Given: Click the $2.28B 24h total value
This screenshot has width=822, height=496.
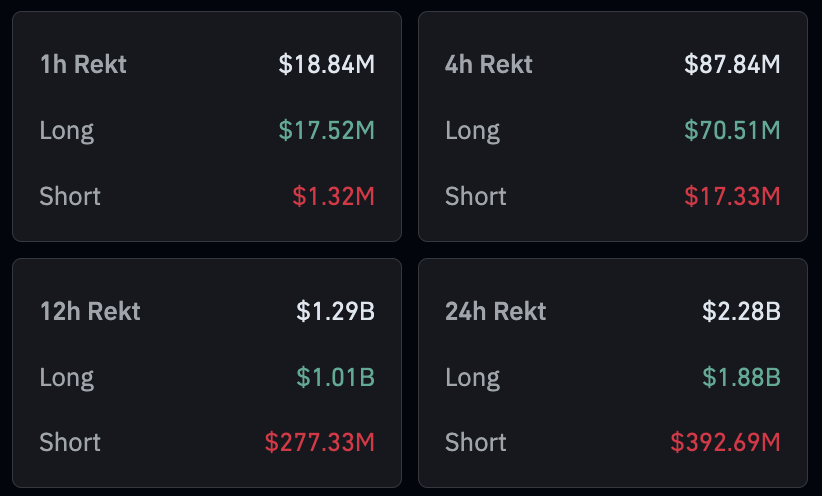Looking at the screenshot, I should [741, 311].
